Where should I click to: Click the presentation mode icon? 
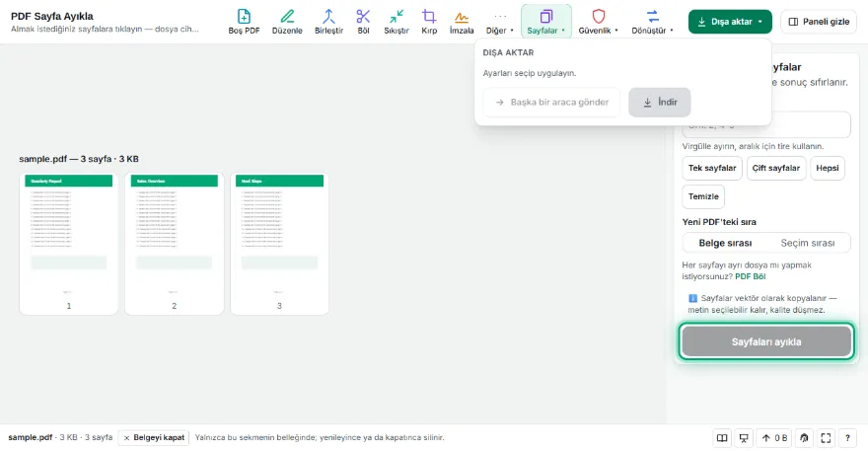tap(744, 438)
